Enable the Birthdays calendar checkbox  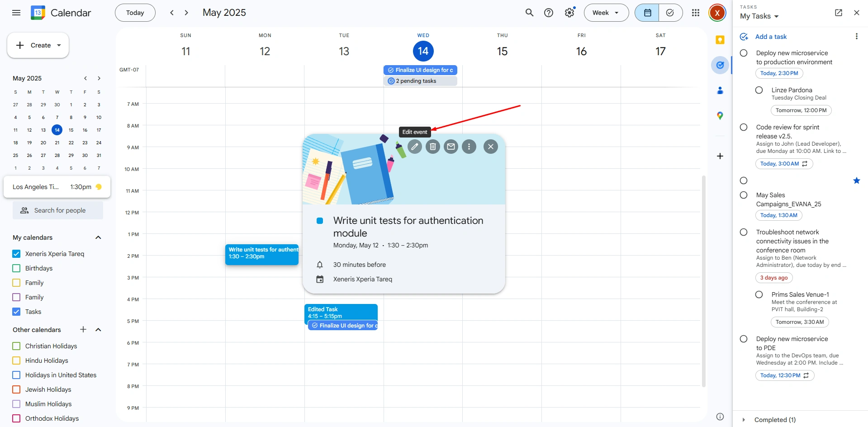pyautogui.click(x=16, y=268)
